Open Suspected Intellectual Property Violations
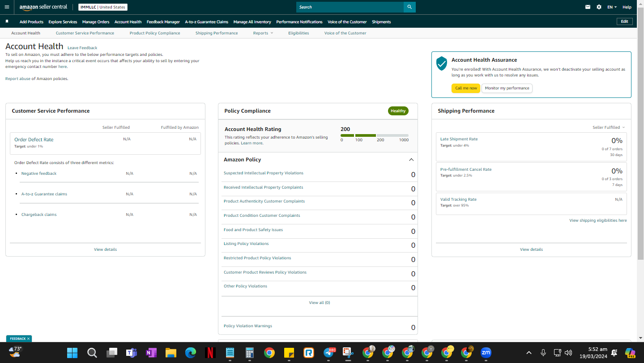This screenshot has height=363, width=644. [x=264, y=173]
